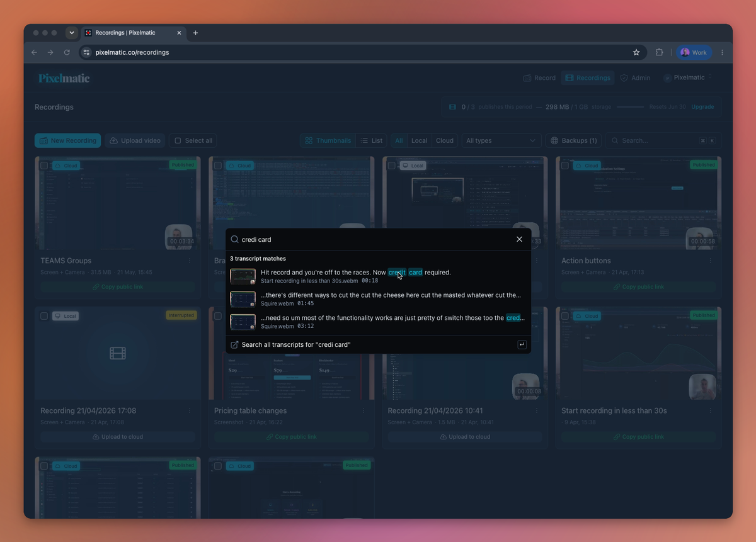Open Backups (1)
756x542 pixels.
click(x=573, y=140)
